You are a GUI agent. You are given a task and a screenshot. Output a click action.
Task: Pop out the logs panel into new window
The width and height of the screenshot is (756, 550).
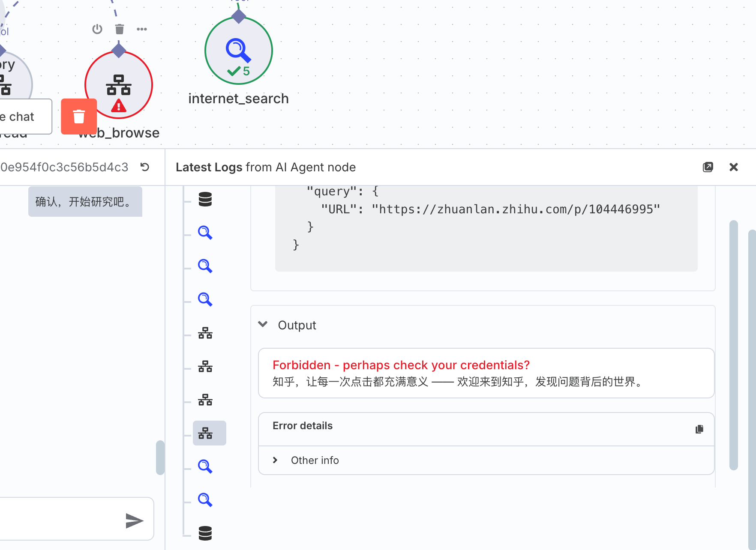click(708, 167)
